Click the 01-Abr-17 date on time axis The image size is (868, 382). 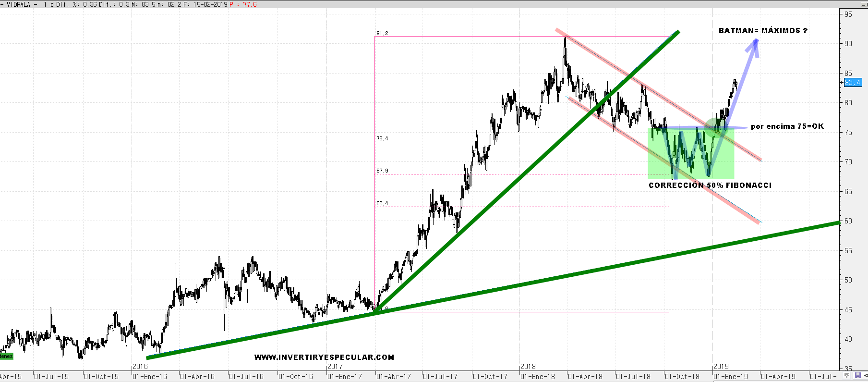pos(394,377)
